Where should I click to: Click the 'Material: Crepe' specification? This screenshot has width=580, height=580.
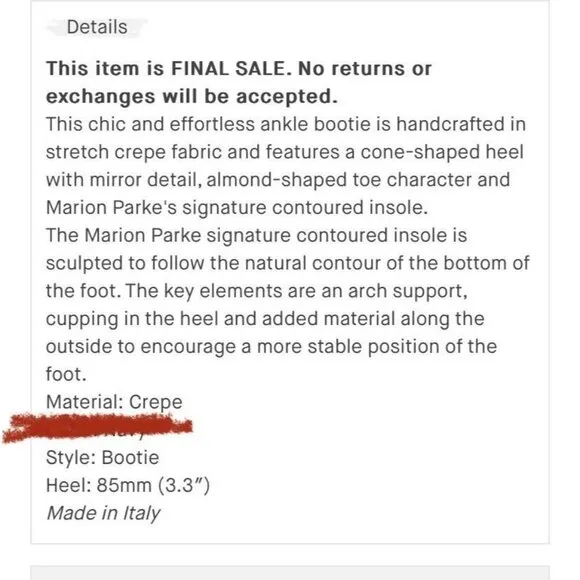coord(114,402)
